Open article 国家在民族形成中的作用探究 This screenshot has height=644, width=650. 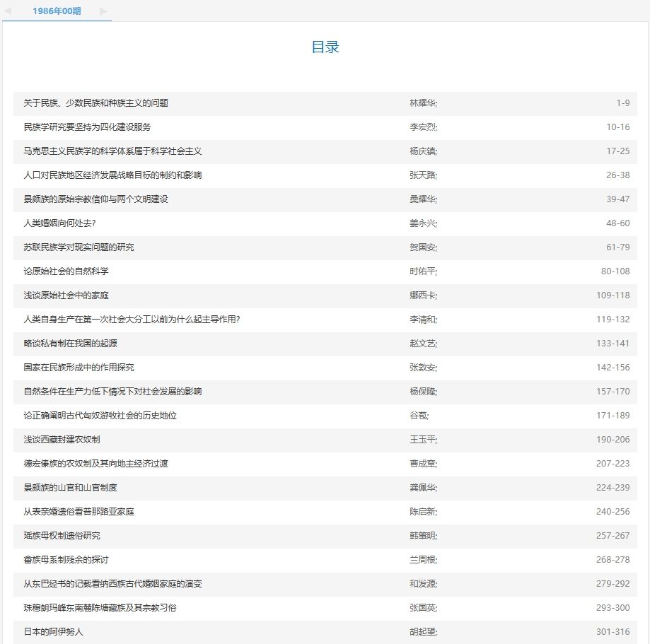79,367
